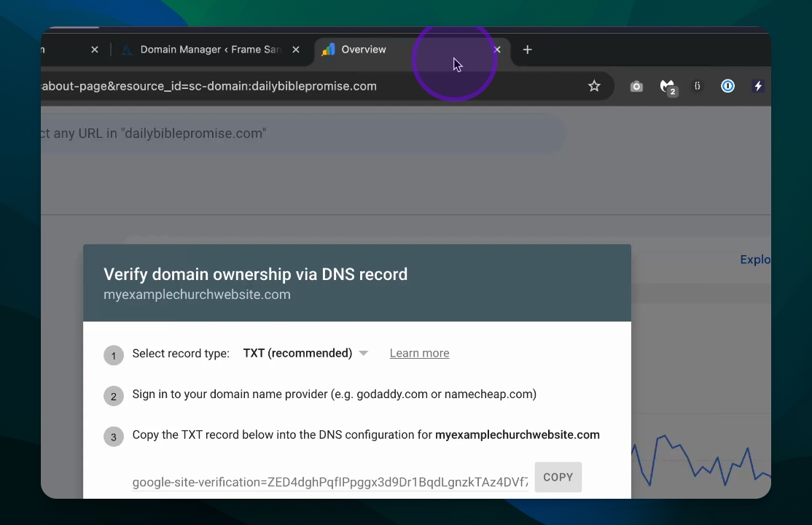Image resolution: width=812 pixels, height=525 pixels.
Task: Click the Sign in to your domain provider text
Action: (334, 394)
